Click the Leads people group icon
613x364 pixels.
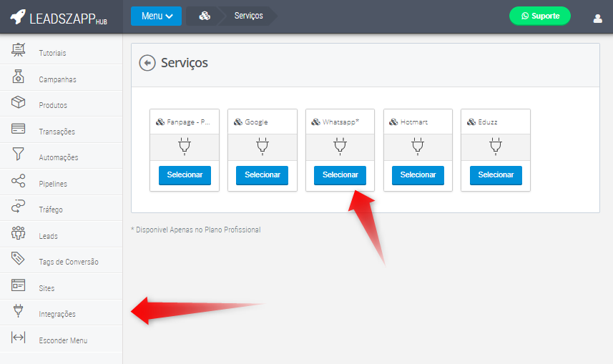[x=19, y=234]
